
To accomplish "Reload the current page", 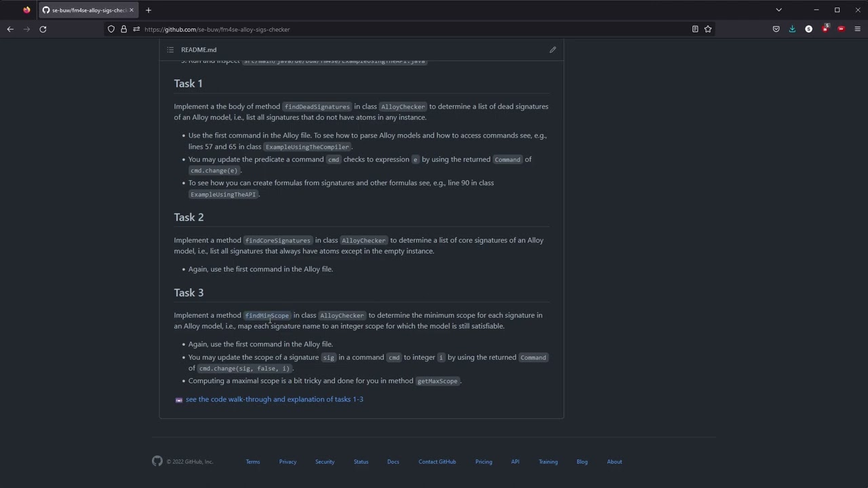I will point(43,29).
